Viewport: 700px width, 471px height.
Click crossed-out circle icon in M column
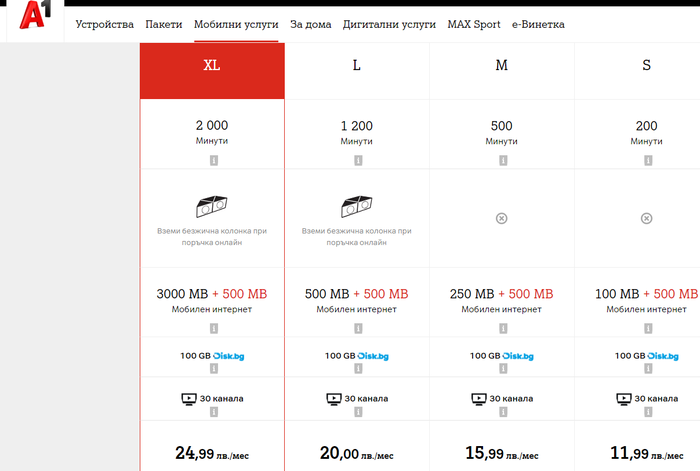[x=501, y=218]
